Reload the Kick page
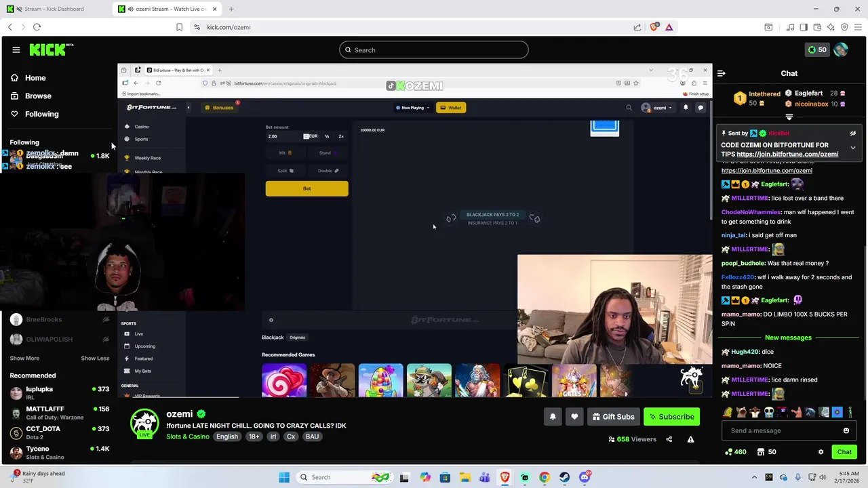The height and width of the screenshot is (488, 868). click(37, 27)
